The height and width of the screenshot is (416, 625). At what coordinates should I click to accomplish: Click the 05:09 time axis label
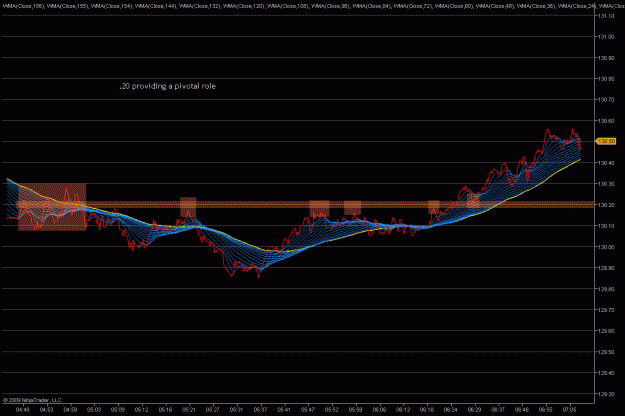[x=118, y=410]
